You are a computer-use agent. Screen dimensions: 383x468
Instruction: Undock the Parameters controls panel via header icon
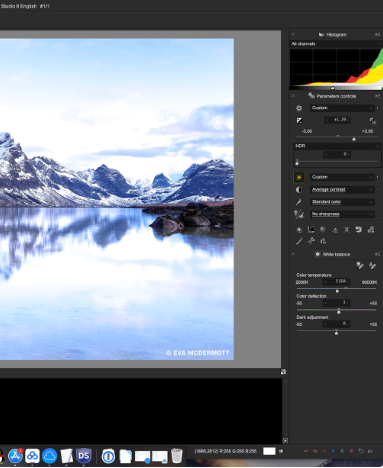coord(377,96)
